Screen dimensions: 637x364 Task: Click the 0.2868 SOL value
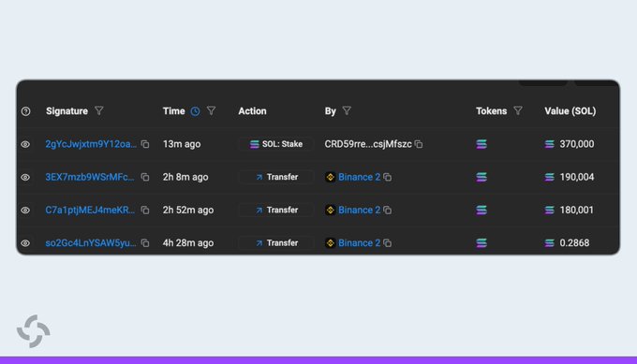coord(574,242)
